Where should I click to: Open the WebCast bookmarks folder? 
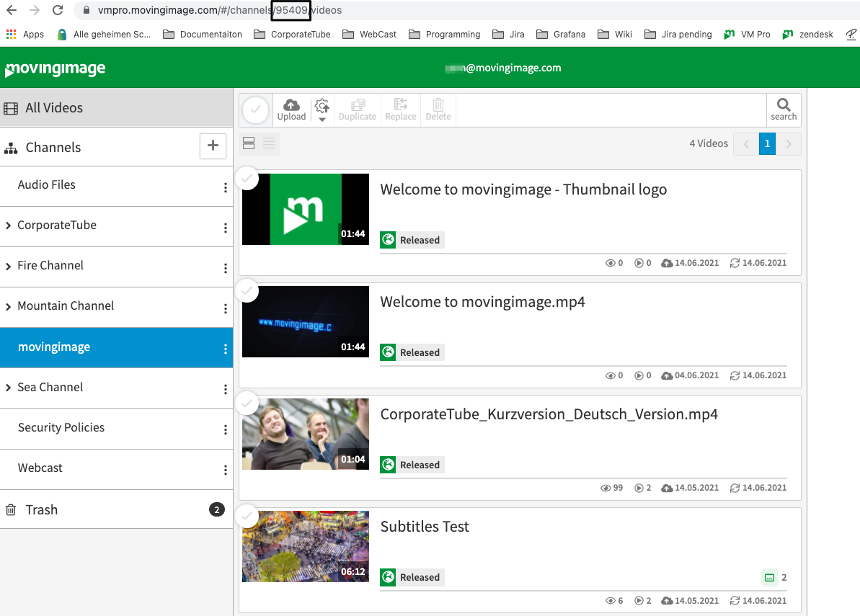369,34
